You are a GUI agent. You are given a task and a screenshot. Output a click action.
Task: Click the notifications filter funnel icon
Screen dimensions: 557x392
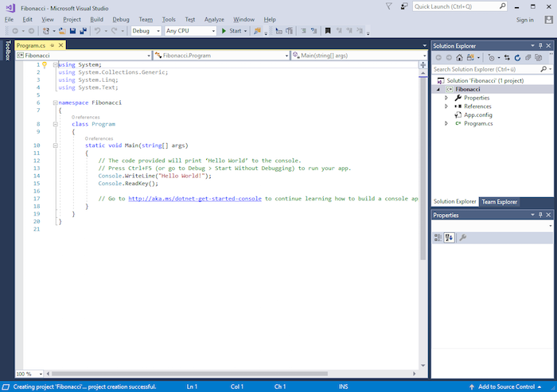[x=389, y=6]
